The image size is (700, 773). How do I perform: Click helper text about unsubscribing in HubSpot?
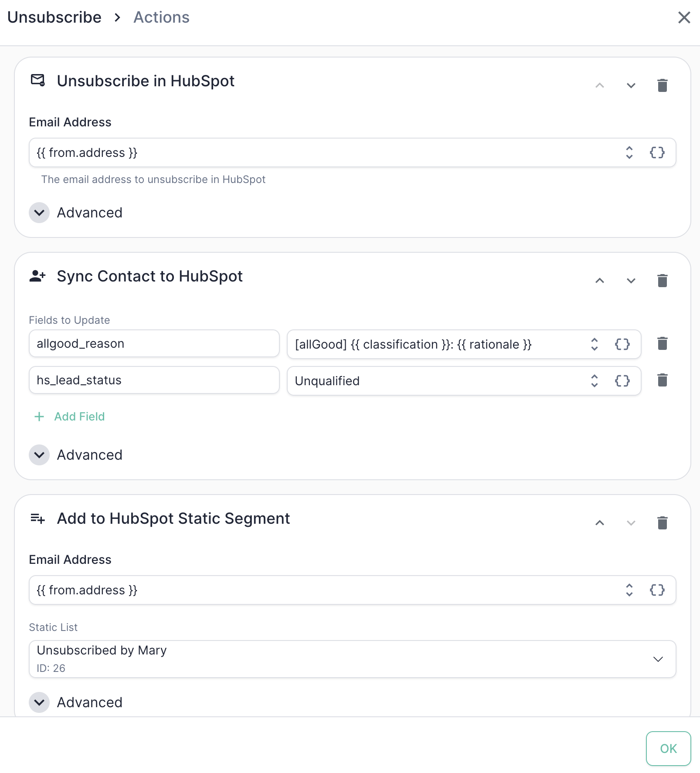click(153, 180)
